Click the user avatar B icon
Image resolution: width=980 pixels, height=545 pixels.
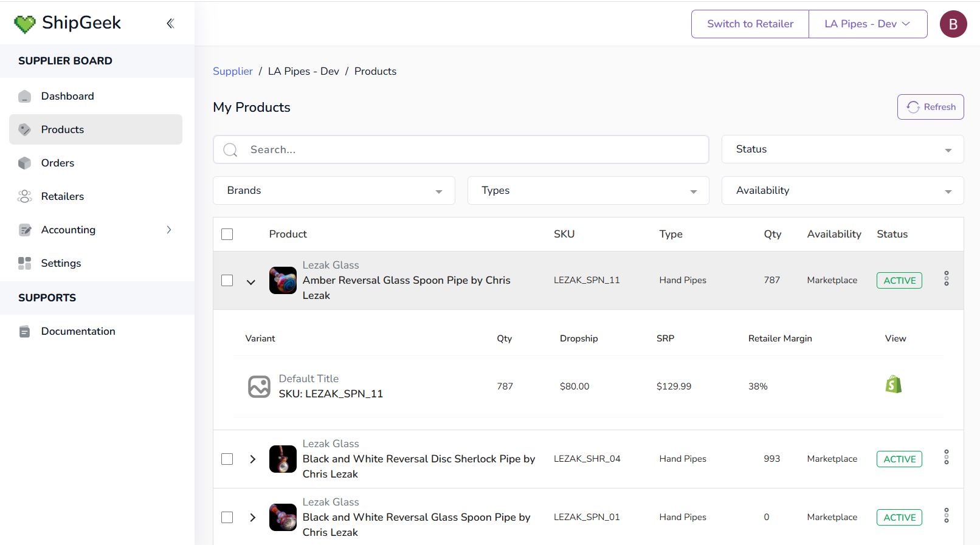coord(953,24)
